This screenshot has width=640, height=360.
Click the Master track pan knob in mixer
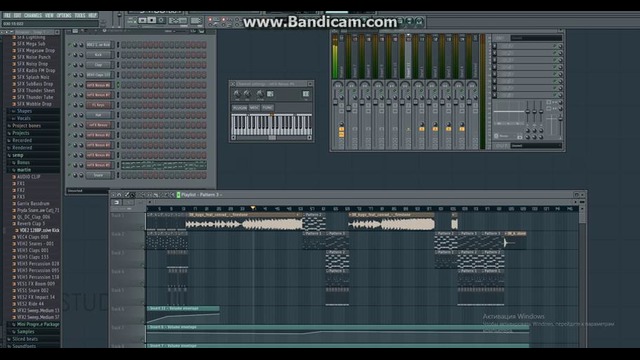pos(338,85)
